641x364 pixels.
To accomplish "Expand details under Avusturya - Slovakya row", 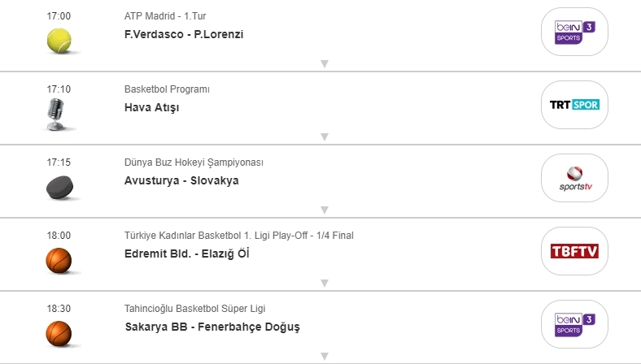I will [324, 210].
